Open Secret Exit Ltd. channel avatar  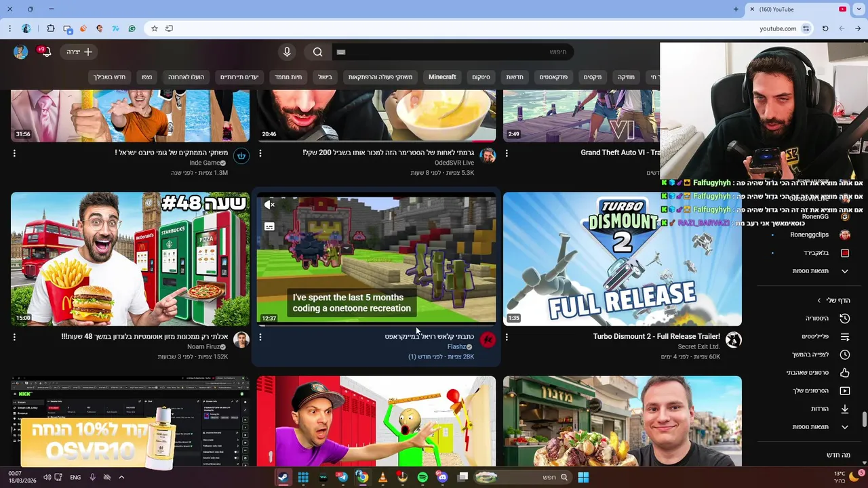[733, 340]
